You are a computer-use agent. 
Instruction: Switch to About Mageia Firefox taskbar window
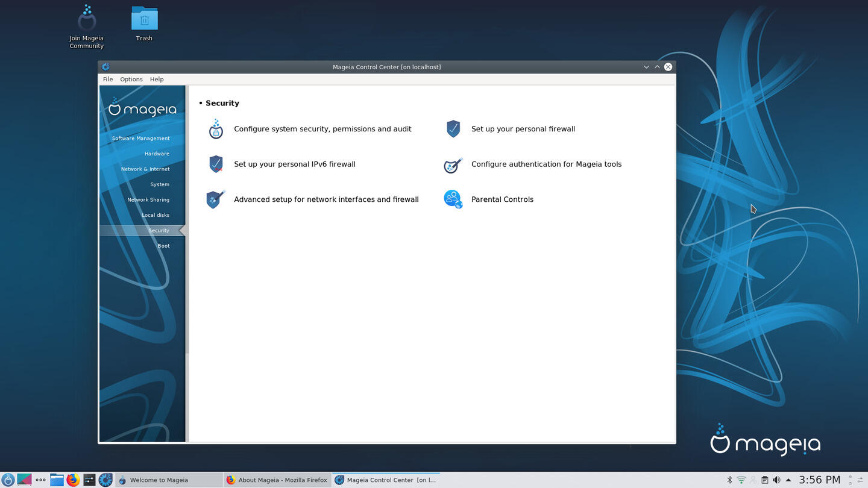click(x=277, y=480)
